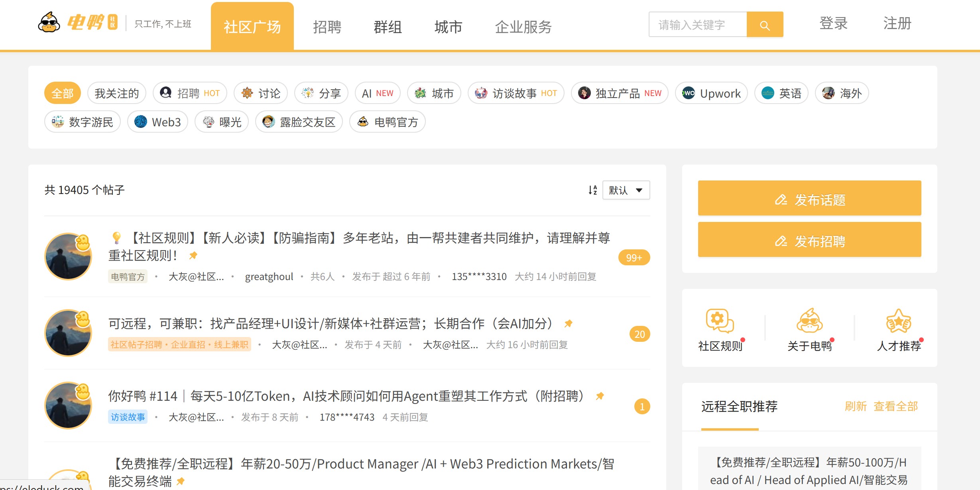Open the 默认 sort dropdown
Viewport: 980px width, 490px height.
[x=626, y=190]
